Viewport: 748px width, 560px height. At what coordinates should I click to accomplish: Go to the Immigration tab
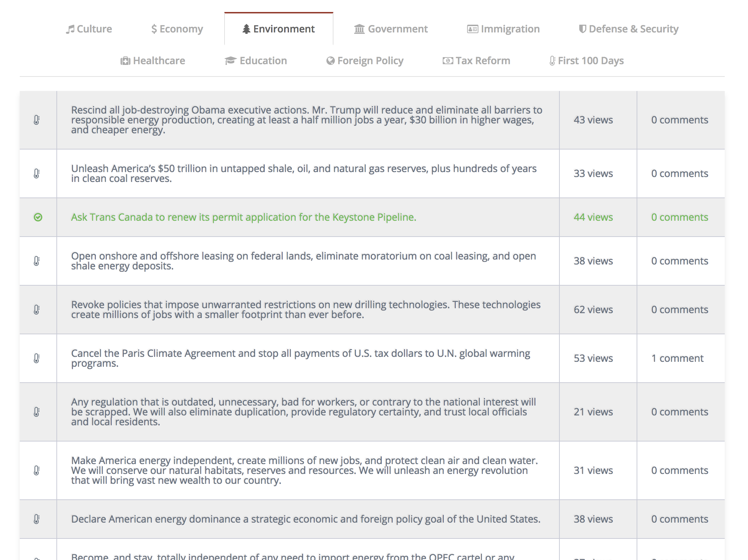tap(503, 29)
